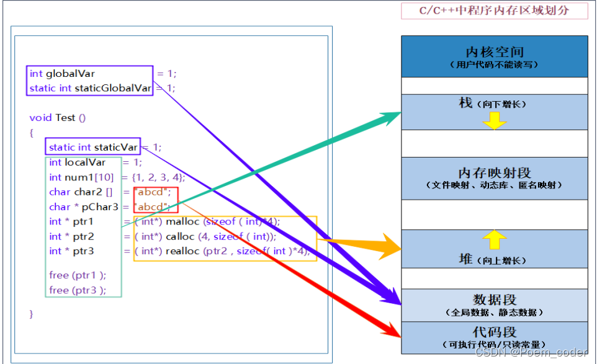Click the code "static int staticGlobalVar"
This screenshot has width=597, height=364.
(x=90, y=88)
